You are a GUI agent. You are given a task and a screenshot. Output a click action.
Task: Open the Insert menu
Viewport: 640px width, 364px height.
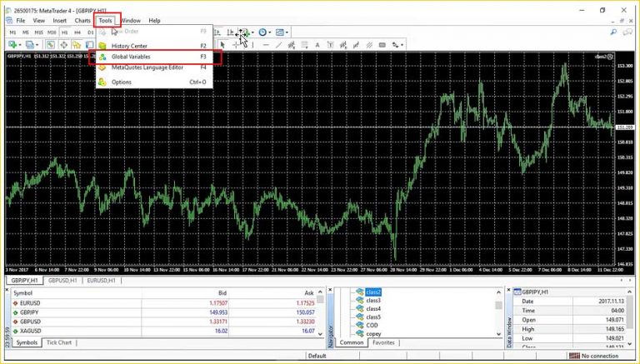point(60,20)
